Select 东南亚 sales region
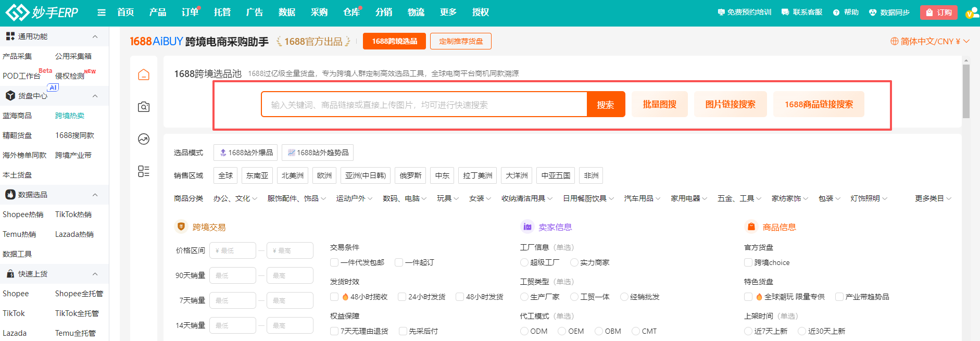980x341 pixels. click(257, 175)
